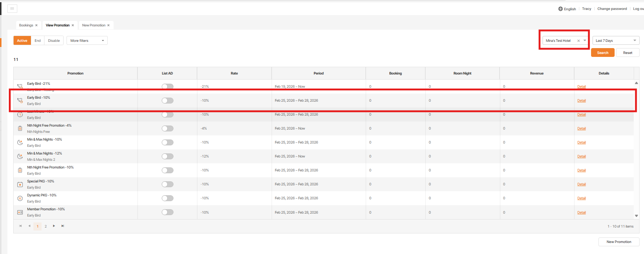Click the Min & Max Nights -12% icon
644x254 pixels.
click(x=20, y=156)
